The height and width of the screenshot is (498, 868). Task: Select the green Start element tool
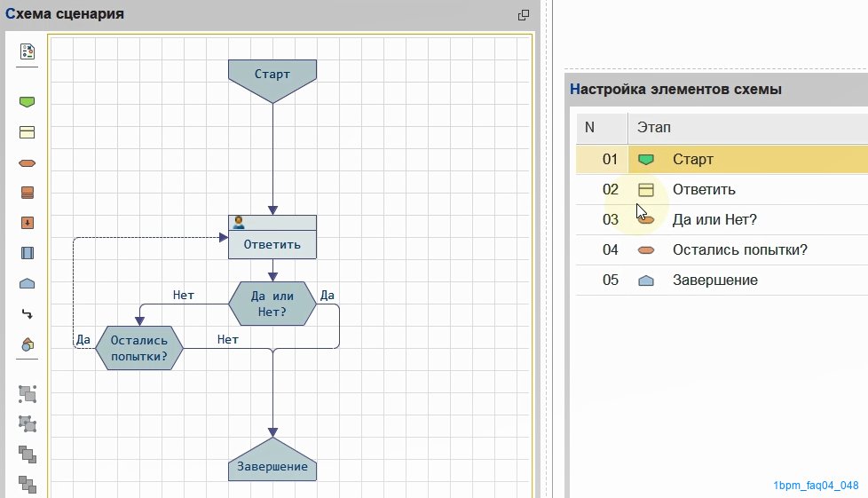pos(28,102)
